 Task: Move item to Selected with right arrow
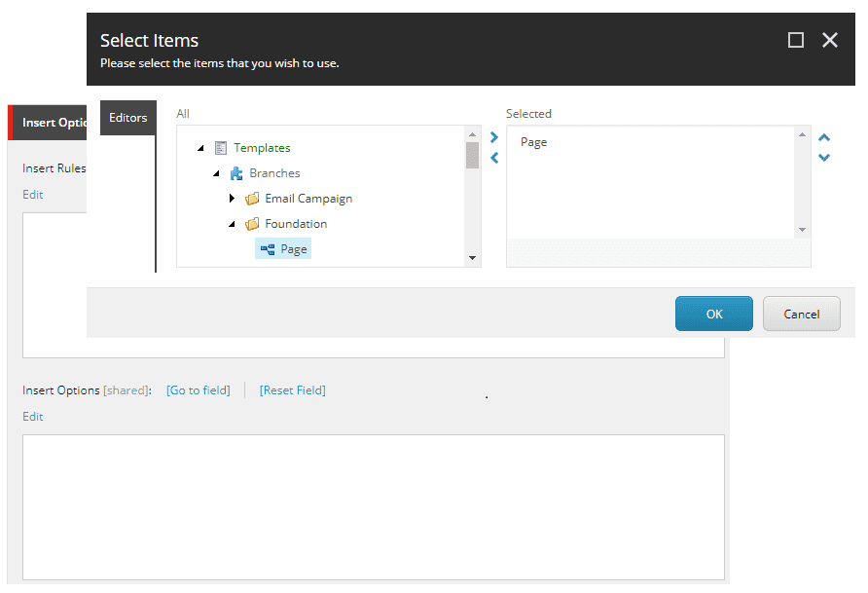pyautogui.click(x=494, y=136)
